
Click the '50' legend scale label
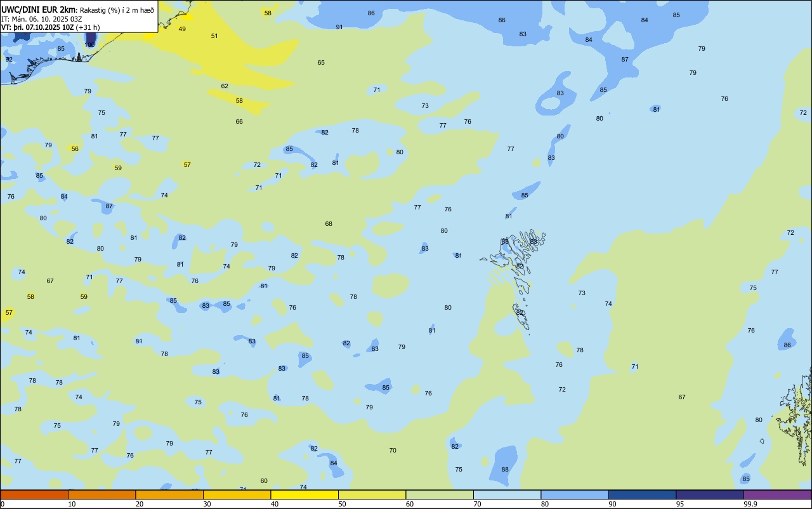342,504
